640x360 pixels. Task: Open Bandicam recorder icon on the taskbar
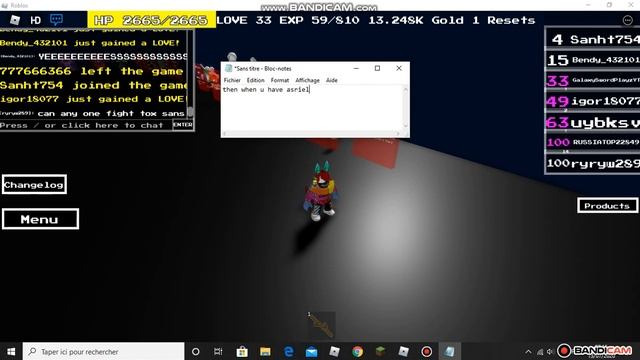click(x=427, y=351)
